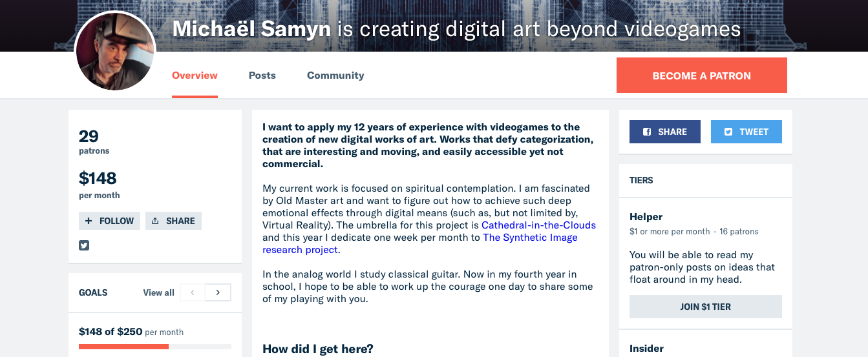Click the creator's profile picture

pyautogui.click(x=116, y=50)
